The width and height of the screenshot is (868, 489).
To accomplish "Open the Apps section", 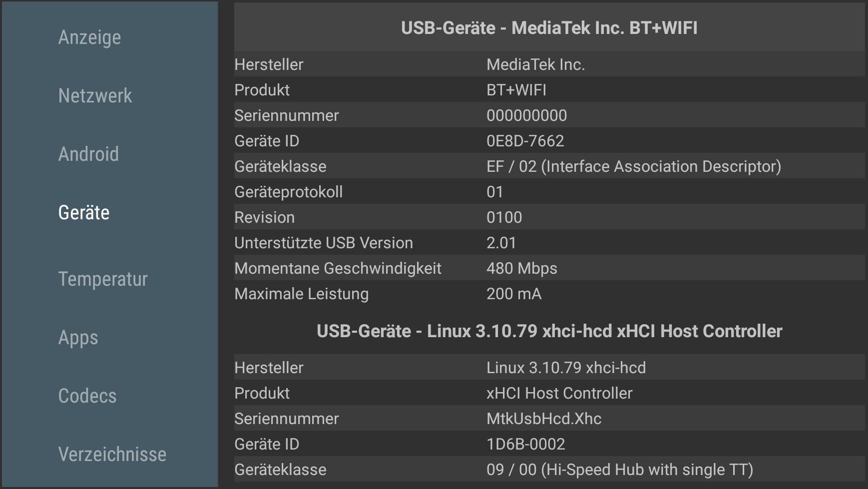I will click(78, 338).
